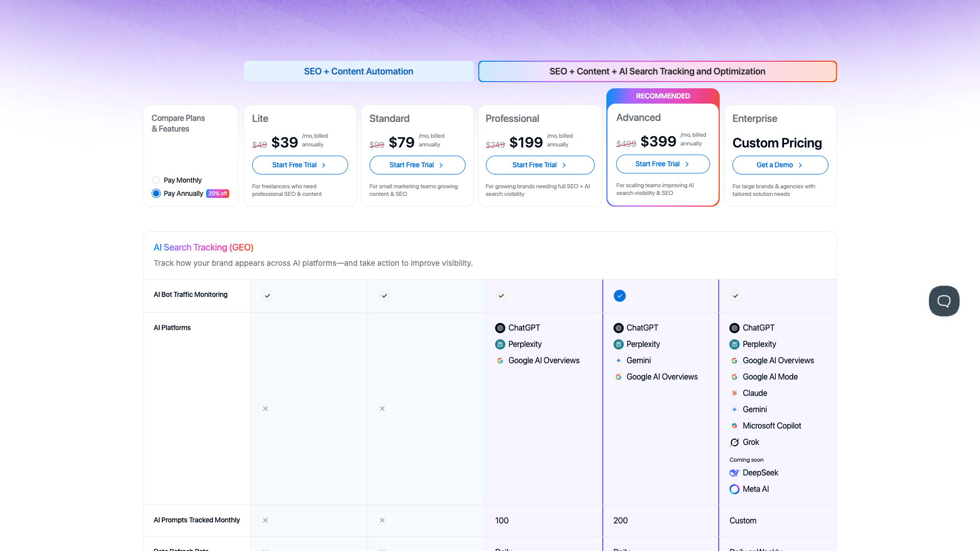This screenshot has height=551, width=980.
Task: Click the Meta AI icon in Enterprise column
Action: tap(734, 489)
